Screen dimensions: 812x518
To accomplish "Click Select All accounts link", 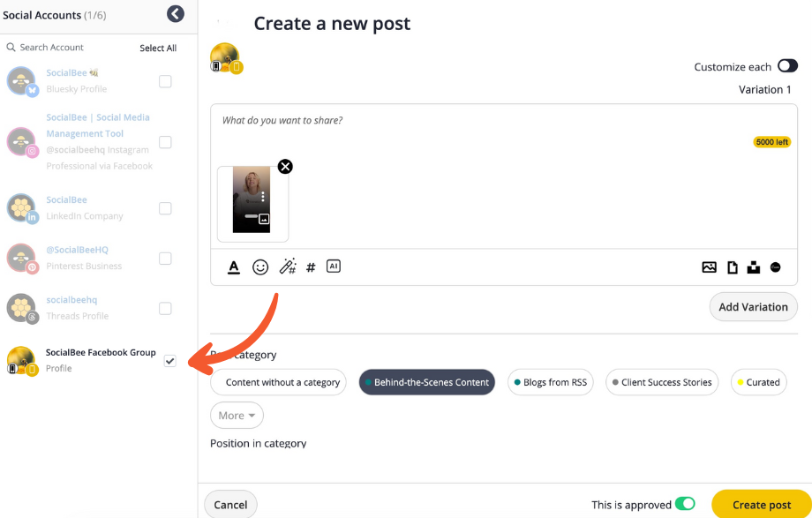I will (158, 48).
